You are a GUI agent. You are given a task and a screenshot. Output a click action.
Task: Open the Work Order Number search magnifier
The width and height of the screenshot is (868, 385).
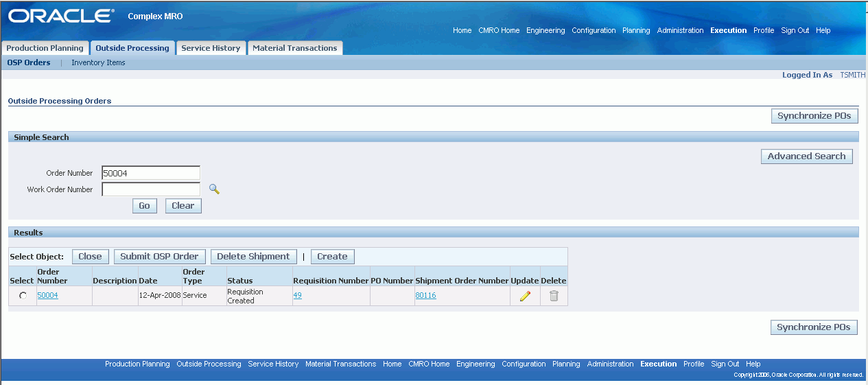[214, 189]
